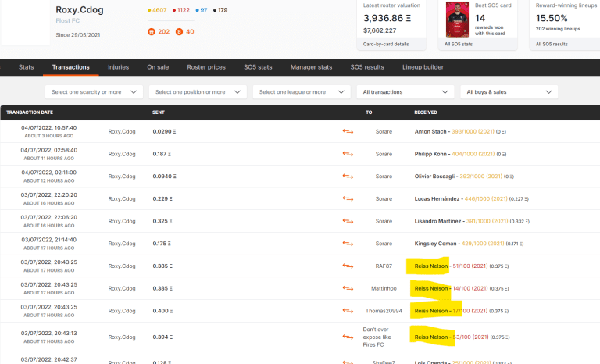Click the Transaction Date column header

click(30, 112)
